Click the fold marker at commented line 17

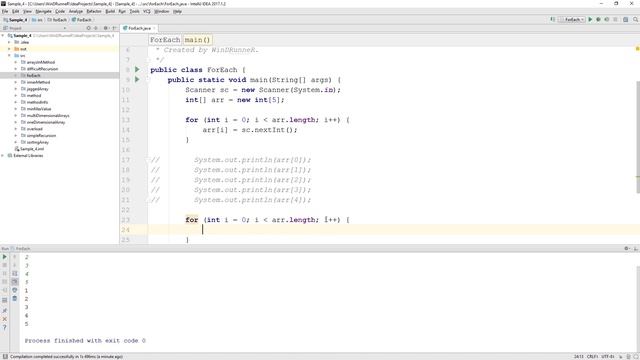coord(148,160)
